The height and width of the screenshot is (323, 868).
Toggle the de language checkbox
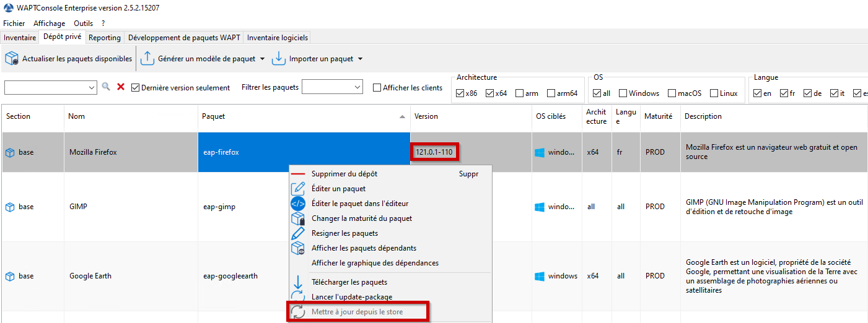[807, 93]
